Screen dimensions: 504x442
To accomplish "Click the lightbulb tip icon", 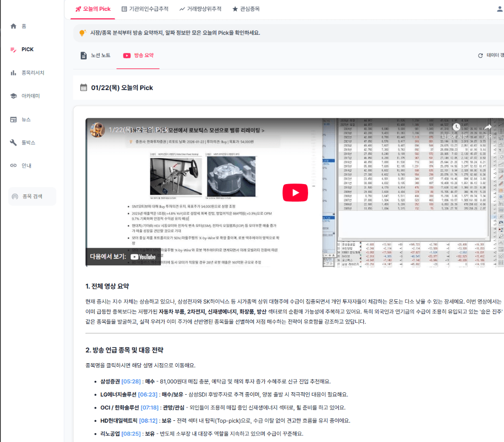I will click(82, 33).
